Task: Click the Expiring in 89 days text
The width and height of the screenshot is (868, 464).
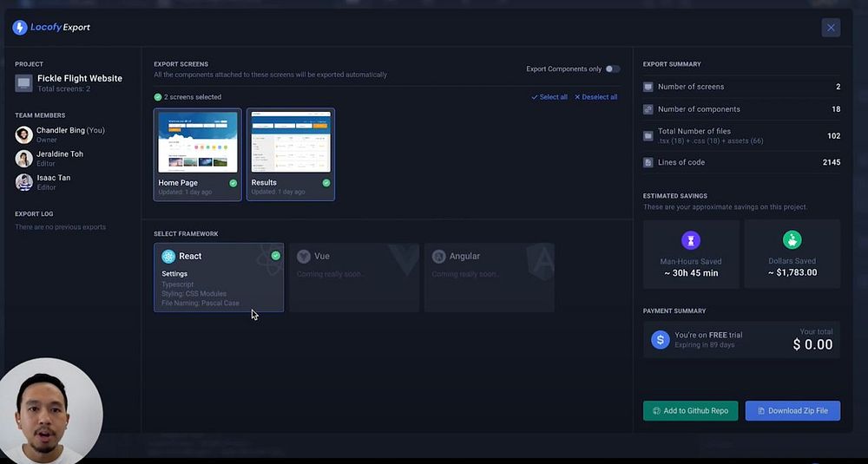Action: click(x=705, y=345)
